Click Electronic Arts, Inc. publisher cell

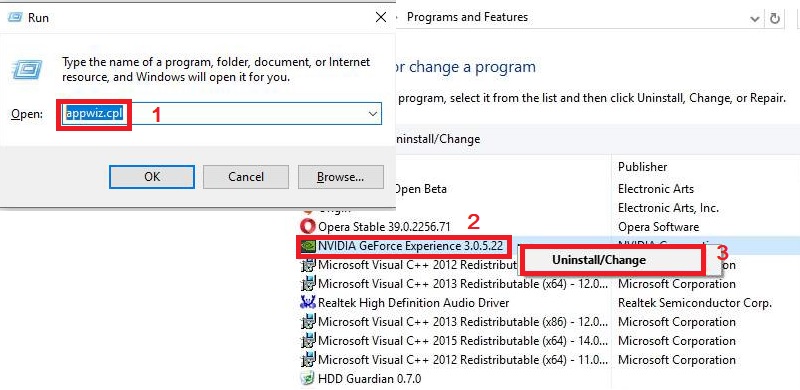668,208
